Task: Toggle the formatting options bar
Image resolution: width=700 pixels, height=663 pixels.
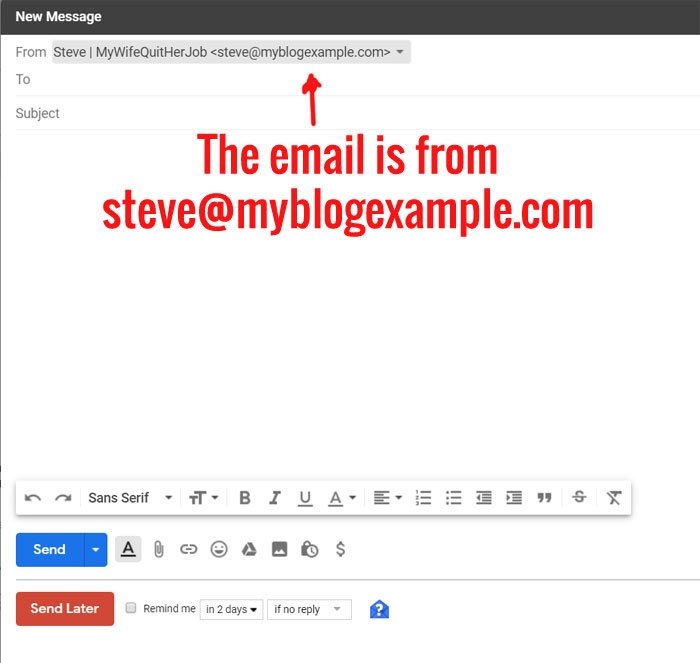Action: point(128,549)
